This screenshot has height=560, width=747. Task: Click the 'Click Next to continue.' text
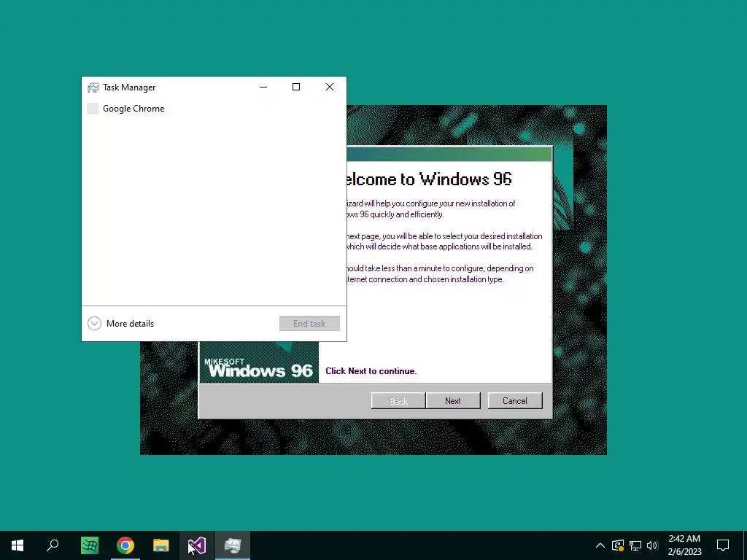point(371,371)
